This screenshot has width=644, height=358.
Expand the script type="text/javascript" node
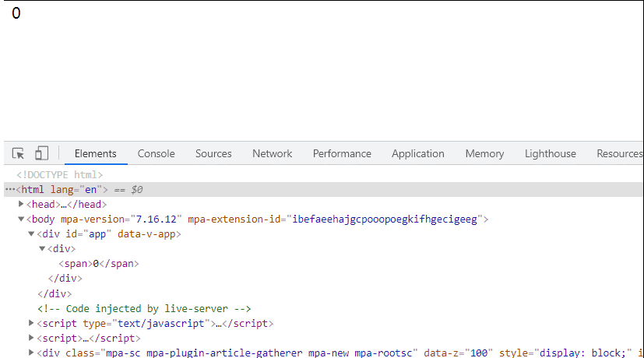click(31, 323)
